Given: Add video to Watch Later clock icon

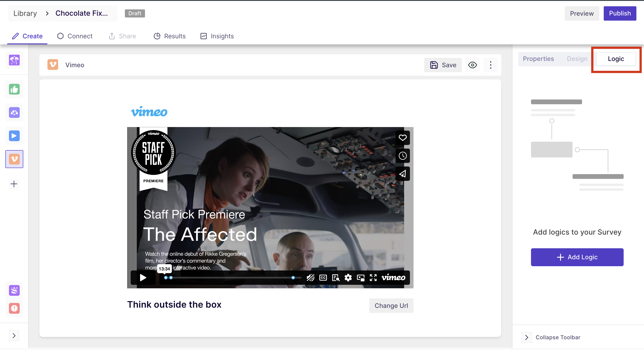Looking at the screenshot, I should (x=403, y=156).
